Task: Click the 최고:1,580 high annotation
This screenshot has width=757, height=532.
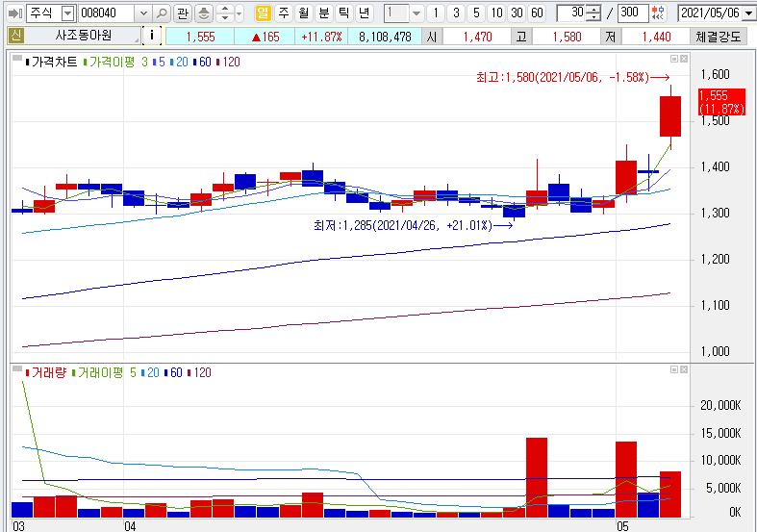Action: coord(573,77)
